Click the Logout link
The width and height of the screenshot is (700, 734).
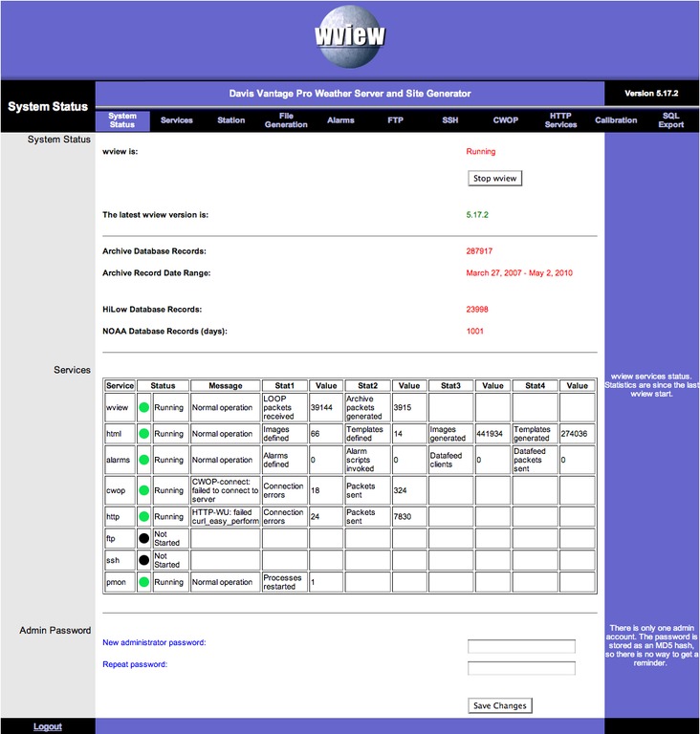[48, 726]
